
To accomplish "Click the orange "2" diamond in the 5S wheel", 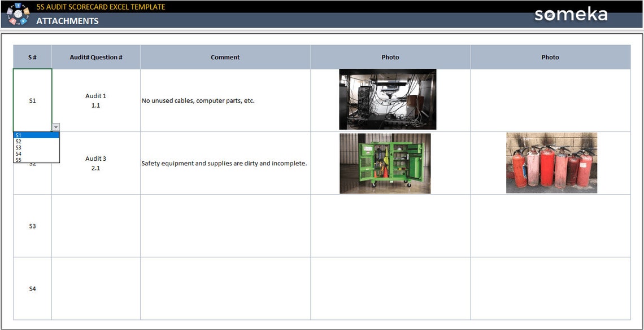I will [27, 12].
